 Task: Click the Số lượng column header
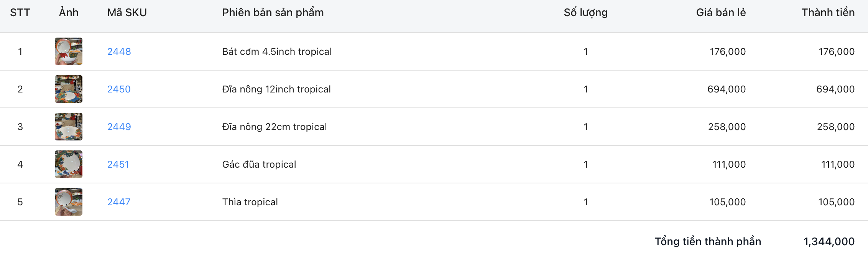[x=585, y=13]
